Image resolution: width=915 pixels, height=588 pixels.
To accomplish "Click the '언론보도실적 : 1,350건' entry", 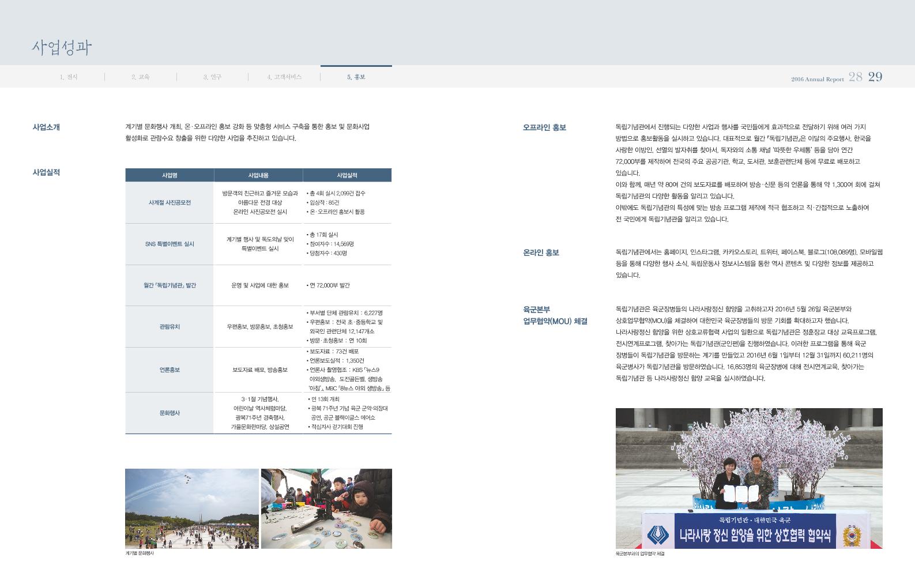I will point(336,361).
